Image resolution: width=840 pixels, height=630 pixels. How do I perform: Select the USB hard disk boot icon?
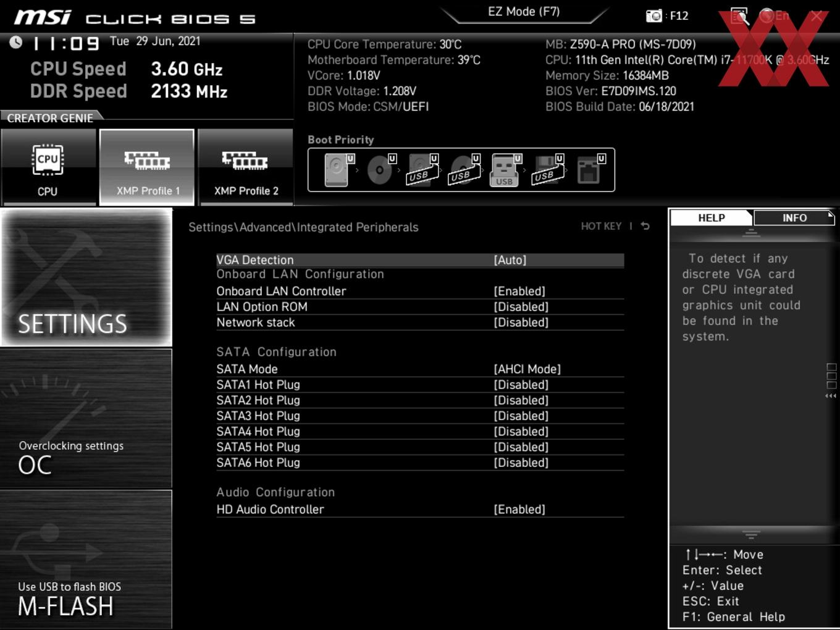coord(422,170)
